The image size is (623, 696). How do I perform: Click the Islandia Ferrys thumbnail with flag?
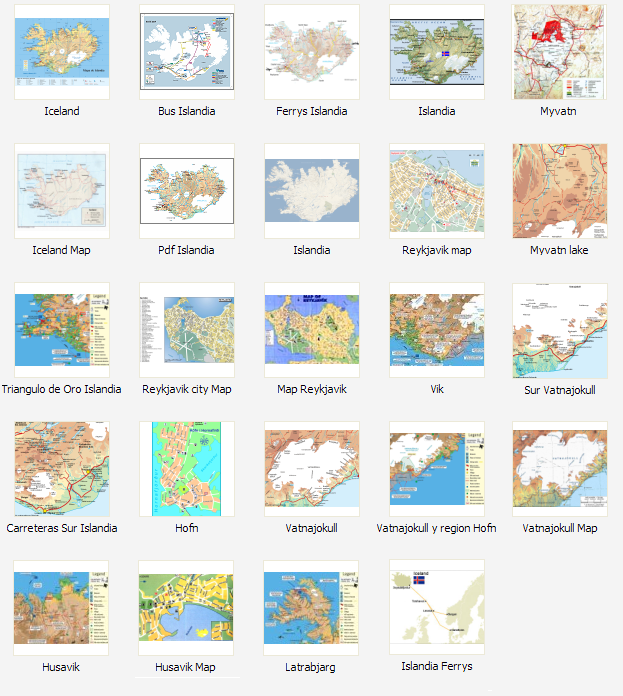point(437,607)
